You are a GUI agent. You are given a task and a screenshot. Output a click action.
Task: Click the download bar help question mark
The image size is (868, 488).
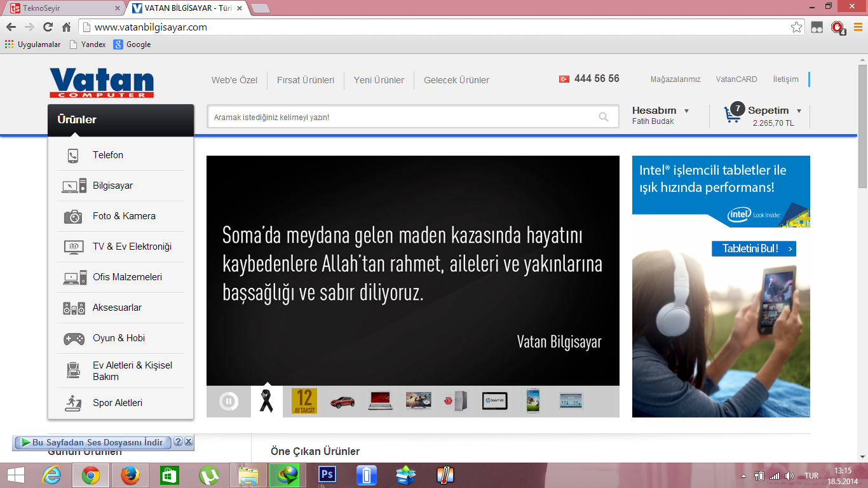(178, 442)
